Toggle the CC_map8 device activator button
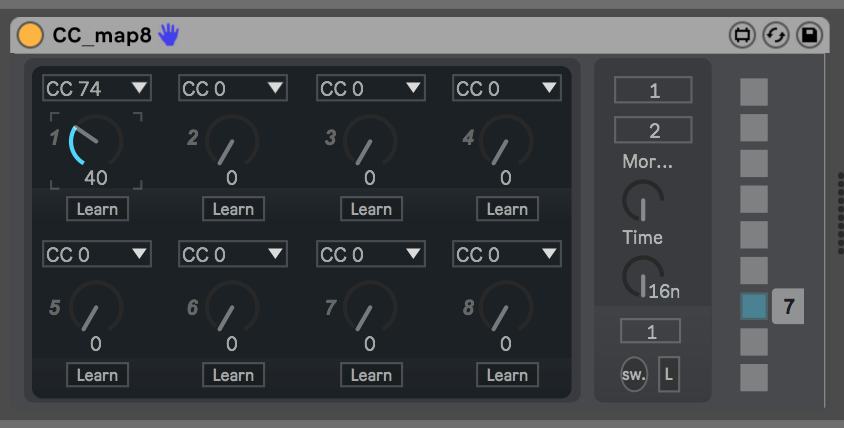This screenshot has width=844, height=428. (30, 35)
